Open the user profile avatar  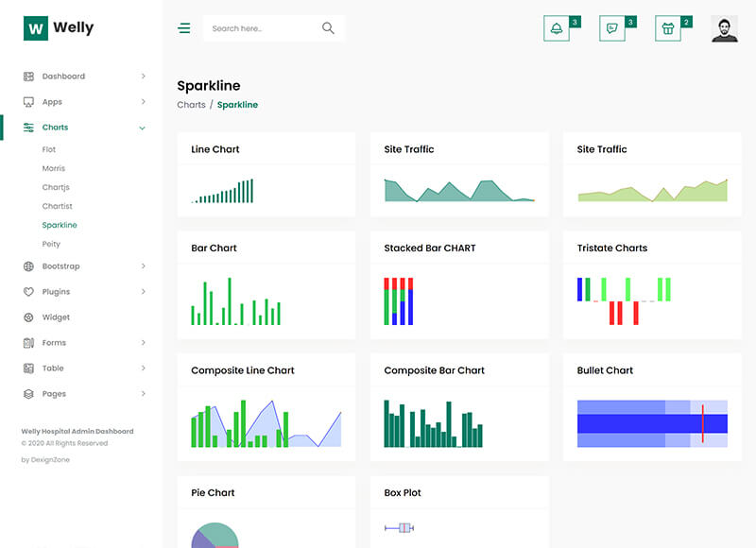724,29
